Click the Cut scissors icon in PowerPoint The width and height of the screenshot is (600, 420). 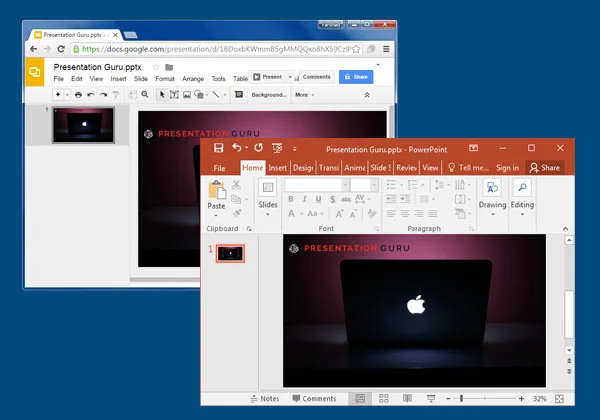click(x=236, y=185)
